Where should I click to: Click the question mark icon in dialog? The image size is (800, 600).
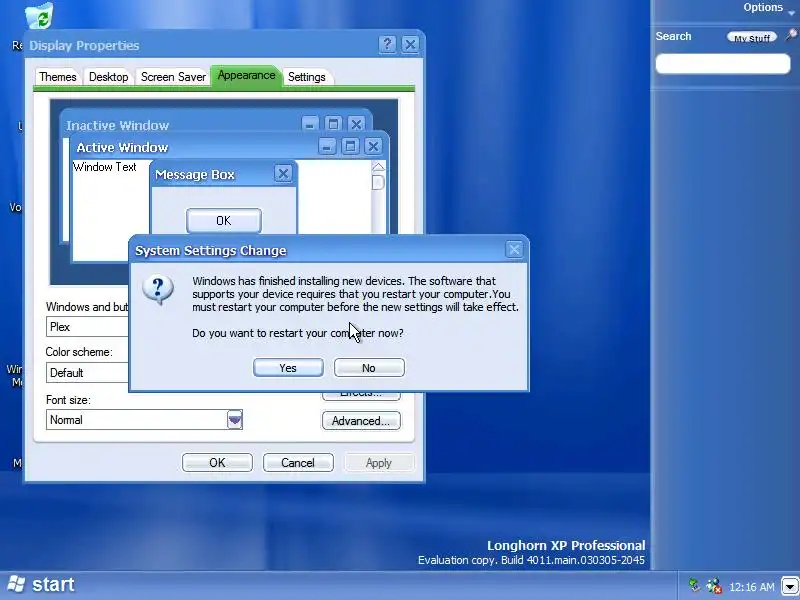pyautogui.click(x=158, y=290)
